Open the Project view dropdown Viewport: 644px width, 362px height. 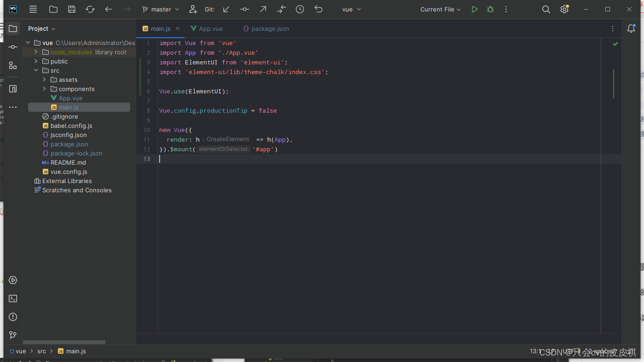point(42,29)
